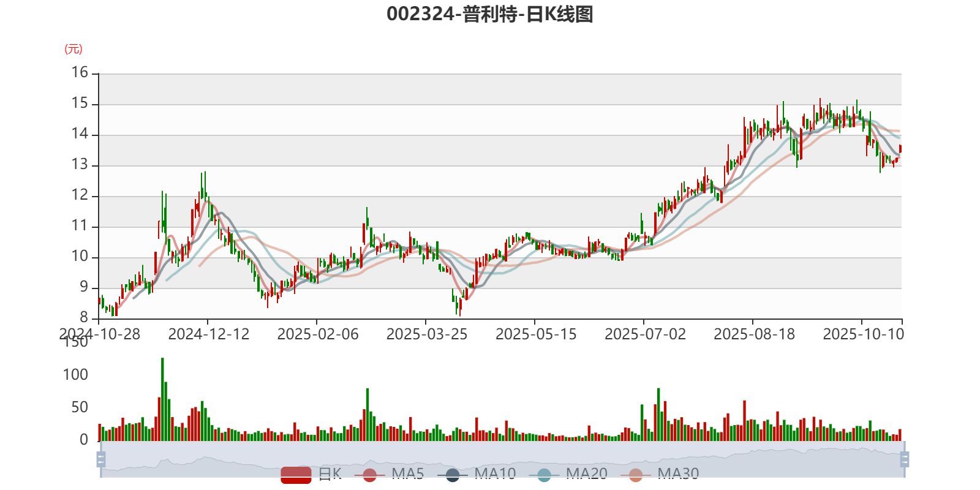Click the (元) unit label
The width and height of the screenshot is (980, 490).
click(x=73, y=49)
